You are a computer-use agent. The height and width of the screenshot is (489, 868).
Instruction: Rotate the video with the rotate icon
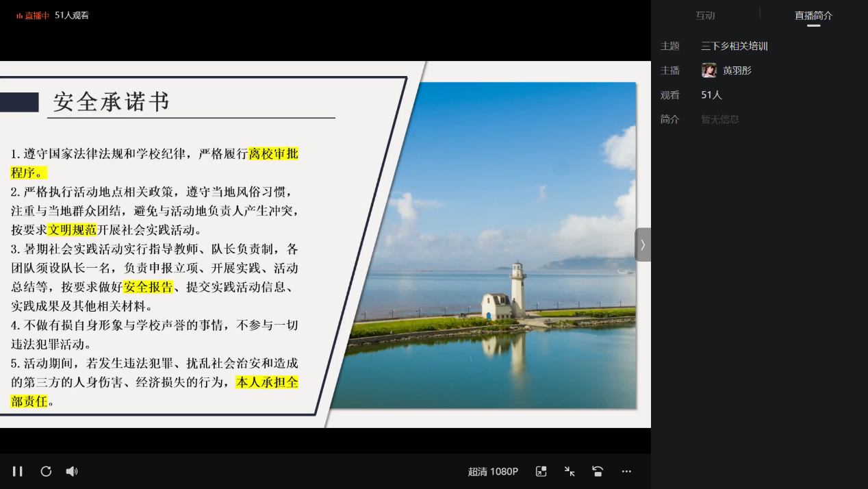pos(598,471)
